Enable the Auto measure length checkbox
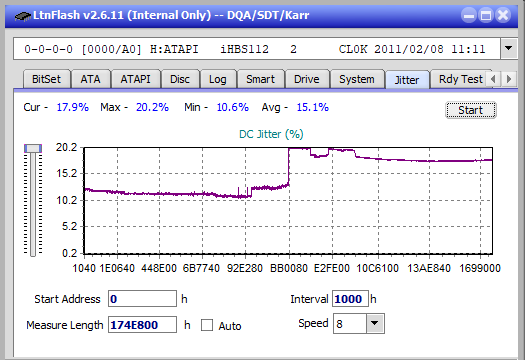The width and height of the screenshot is (525, 360). point(207,325)
